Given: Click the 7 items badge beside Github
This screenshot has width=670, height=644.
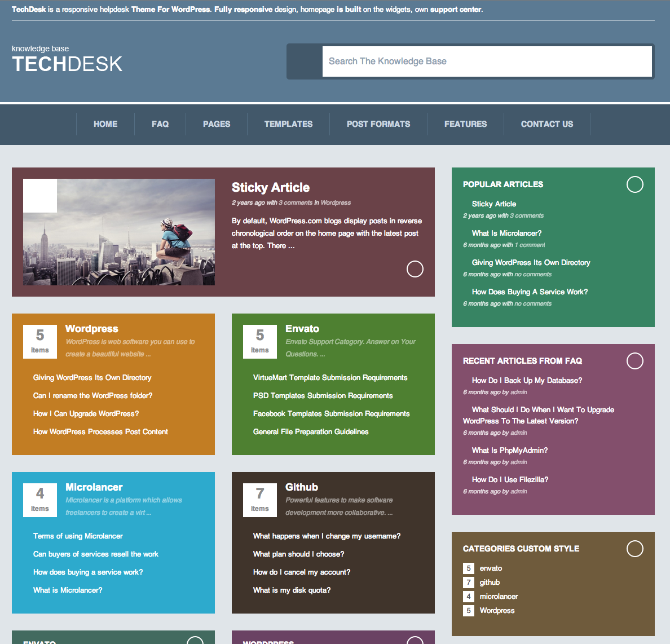Looking at the screenshot, I should 259,500.
